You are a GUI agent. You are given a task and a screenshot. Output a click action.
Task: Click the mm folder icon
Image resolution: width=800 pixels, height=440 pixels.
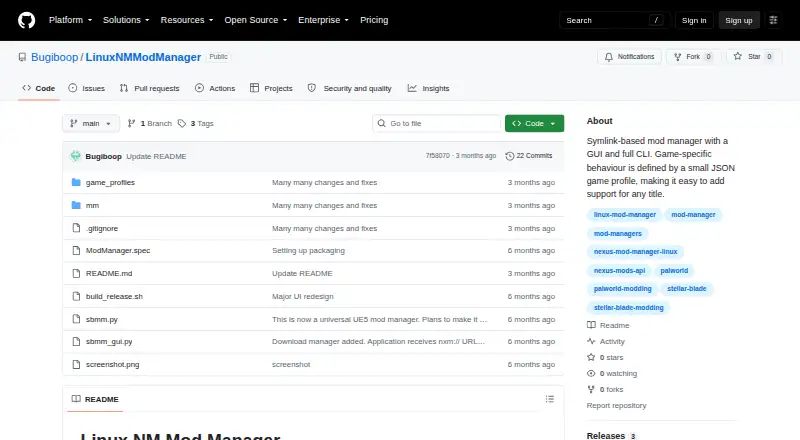[x=76, y=205]
